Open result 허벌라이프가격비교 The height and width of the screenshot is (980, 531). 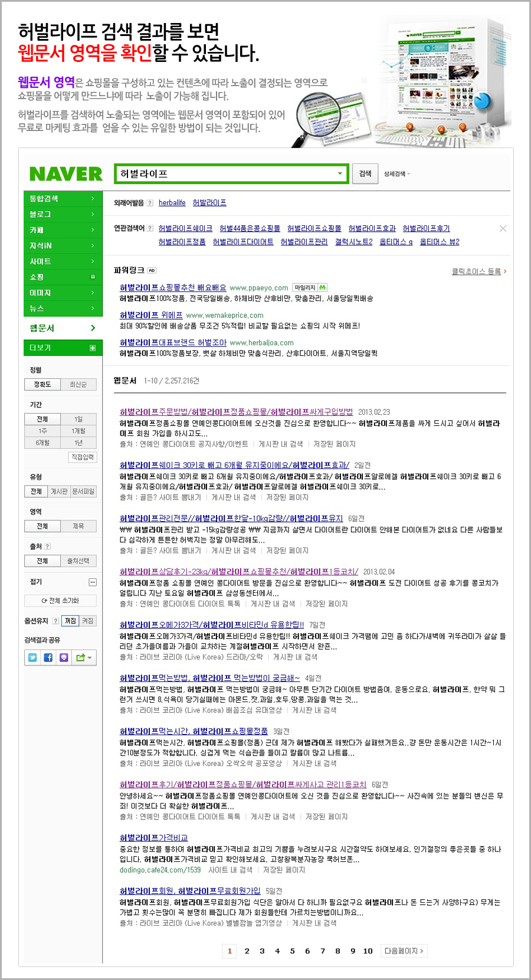(153, 838)
